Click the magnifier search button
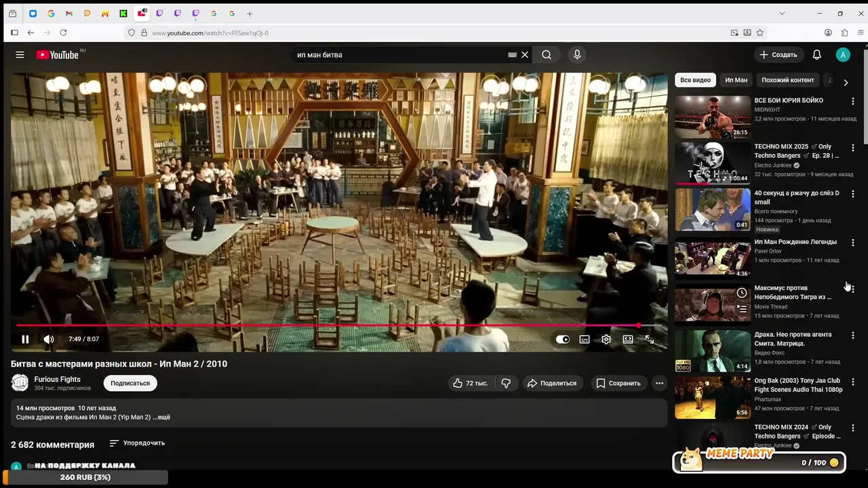868x488 pixels. click(x=547, y=55)
